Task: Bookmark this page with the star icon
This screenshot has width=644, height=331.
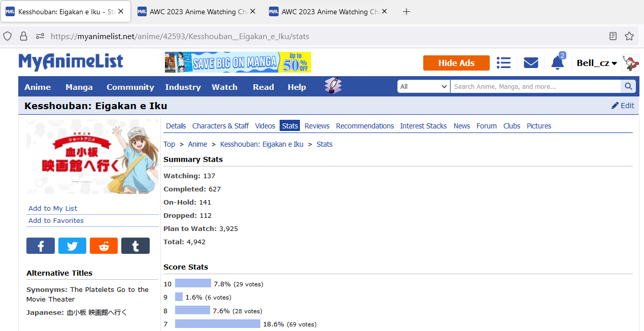Action: coord(629,36)
